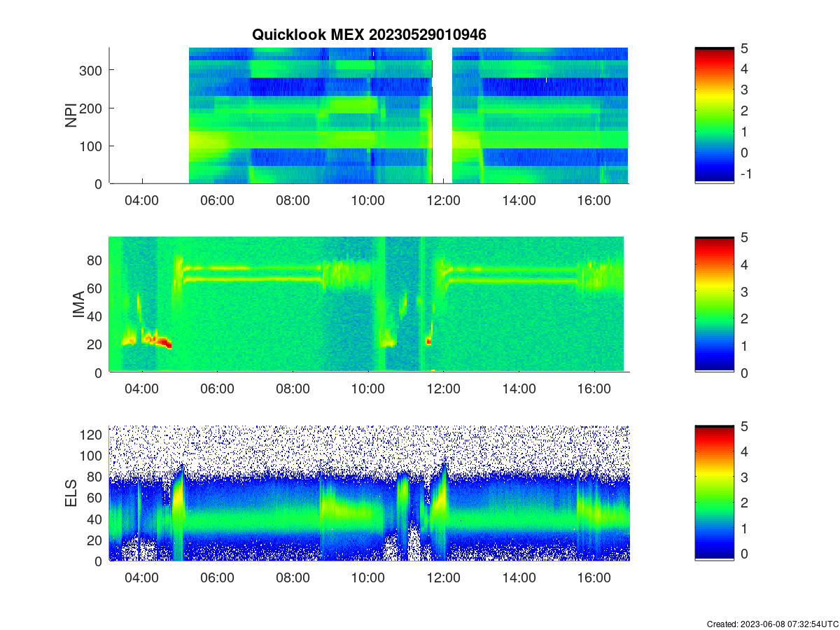Click the "5" label on NPI colorbar

[x=745, y=48]
